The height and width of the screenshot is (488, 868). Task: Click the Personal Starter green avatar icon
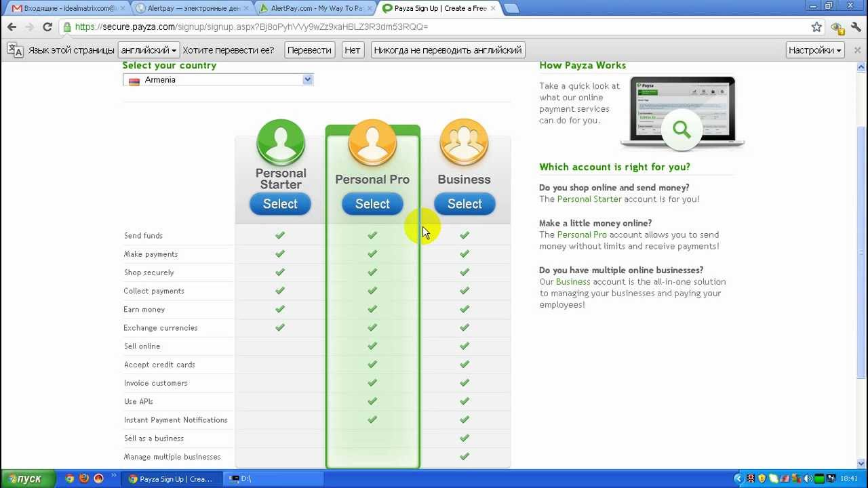[x=280, y=142]
